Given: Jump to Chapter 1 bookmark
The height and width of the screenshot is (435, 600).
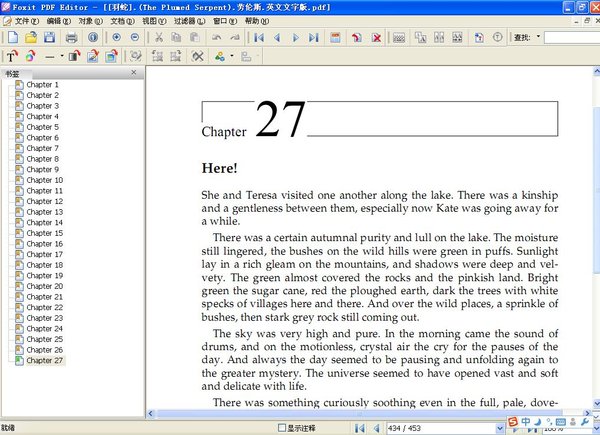Looking at the screenshot, I should [42, 85].
